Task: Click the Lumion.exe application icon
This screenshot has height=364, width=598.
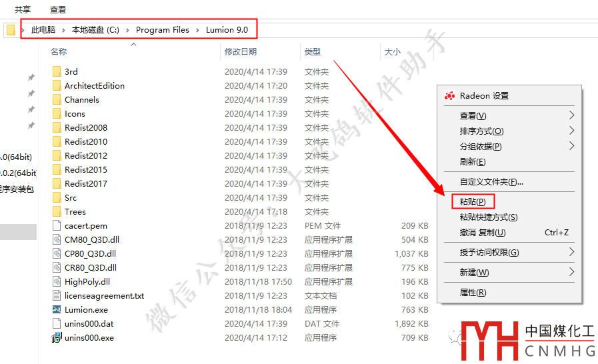Action: tap(57, 310)
